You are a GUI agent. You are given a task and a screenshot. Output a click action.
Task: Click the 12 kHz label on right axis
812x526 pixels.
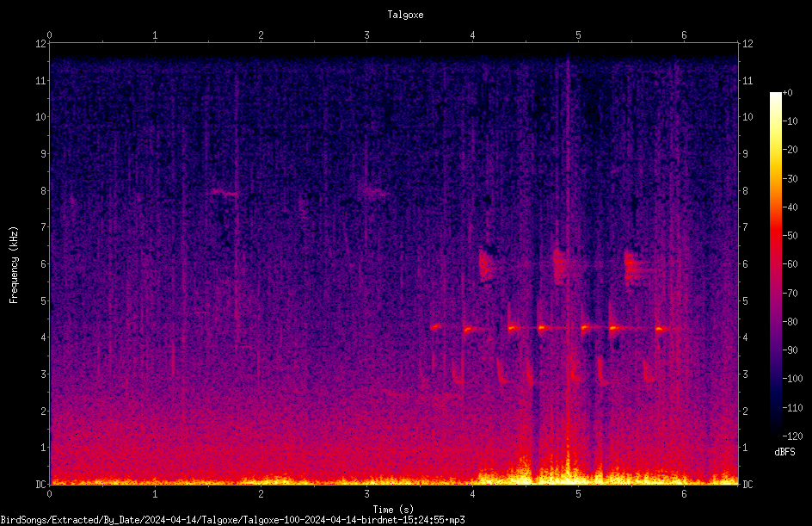tap(747, 44)
